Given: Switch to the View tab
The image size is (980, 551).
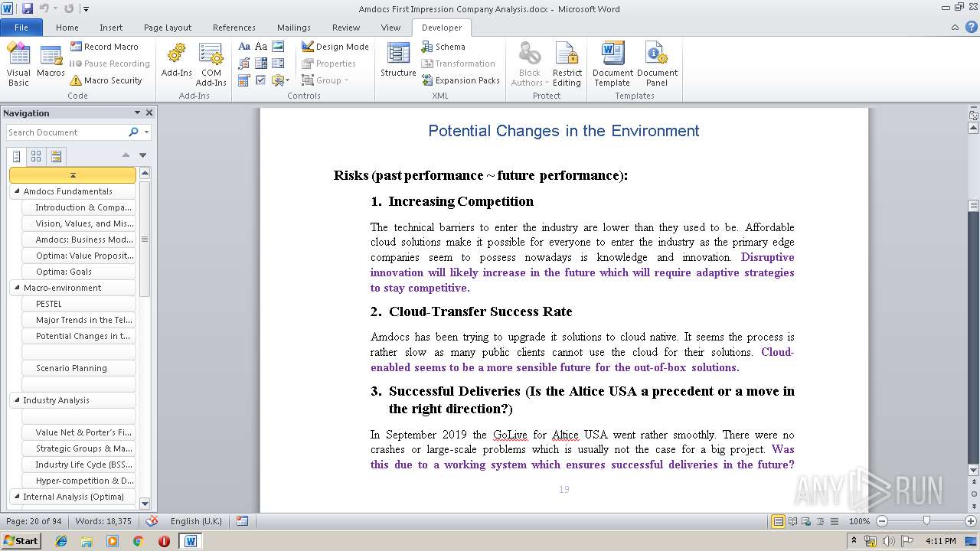Looking at the screenshot, I should click(390, 28).
